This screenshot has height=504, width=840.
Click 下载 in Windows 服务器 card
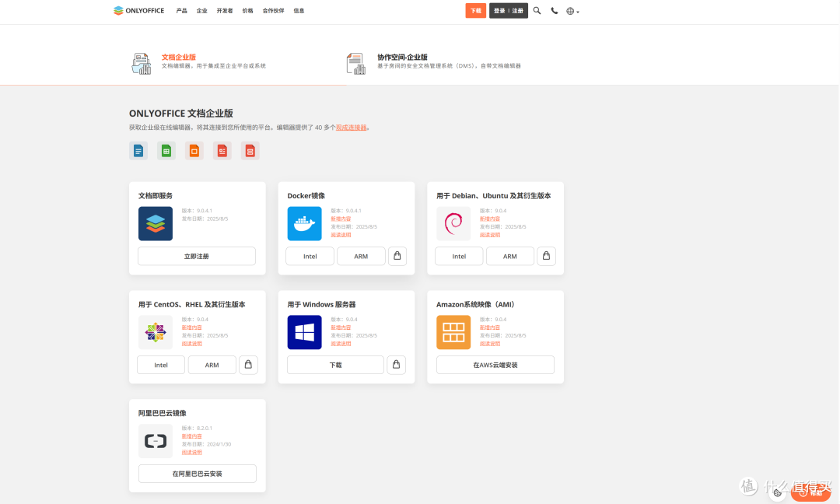pyautogui.click(x=335, y=365)
